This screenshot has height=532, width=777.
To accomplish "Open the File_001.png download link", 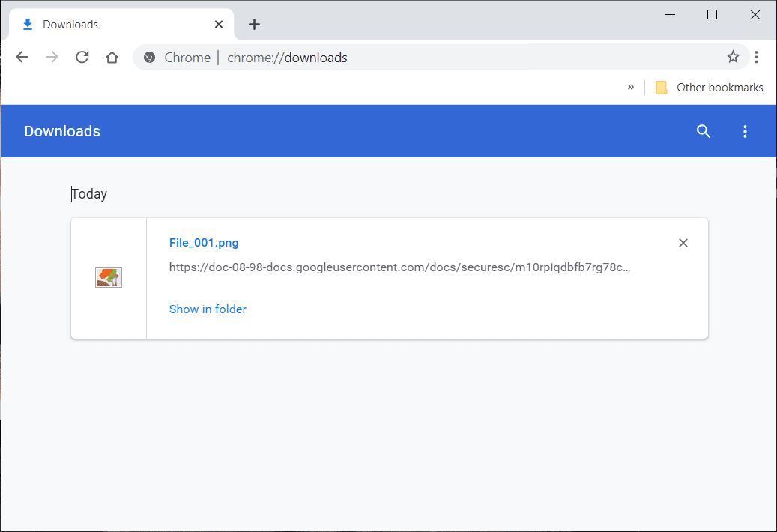I will pos(204,243).
